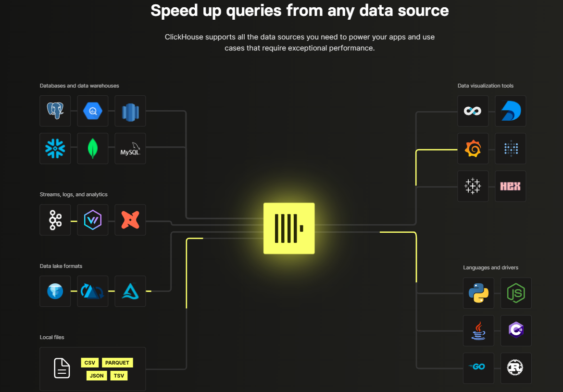
Task: Select the Vector hexagon logo icon
Action: tap(93, 220)
